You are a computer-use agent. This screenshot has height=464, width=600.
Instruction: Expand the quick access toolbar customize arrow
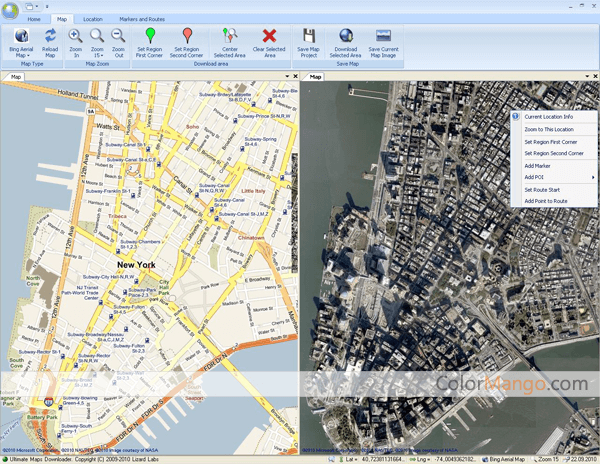(47, 7)
